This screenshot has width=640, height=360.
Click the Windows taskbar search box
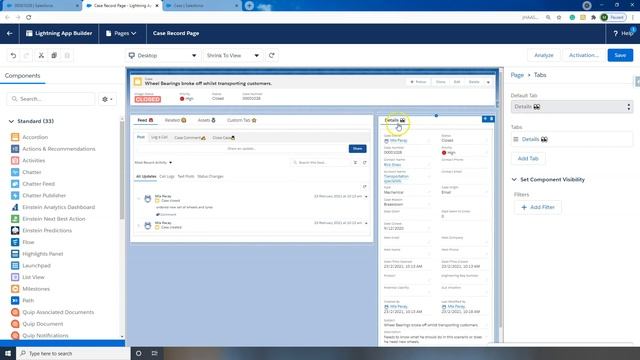(73, 353)
